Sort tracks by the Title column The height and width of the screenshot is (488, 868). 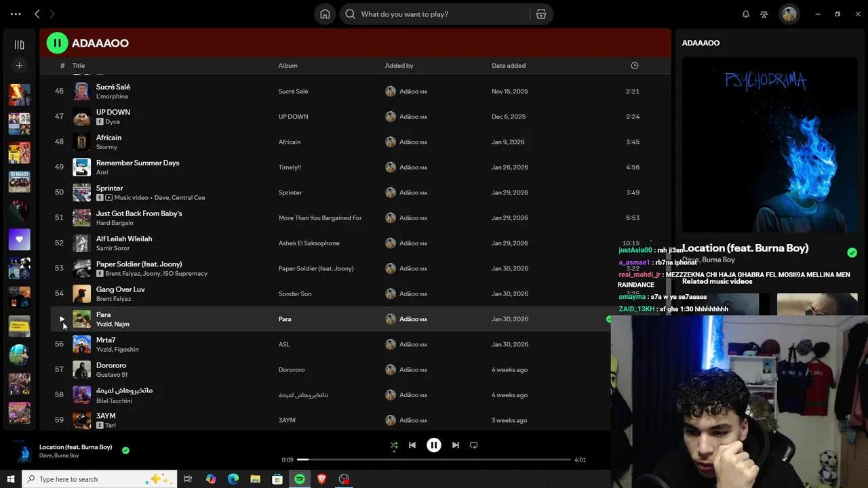click(79, 66)
